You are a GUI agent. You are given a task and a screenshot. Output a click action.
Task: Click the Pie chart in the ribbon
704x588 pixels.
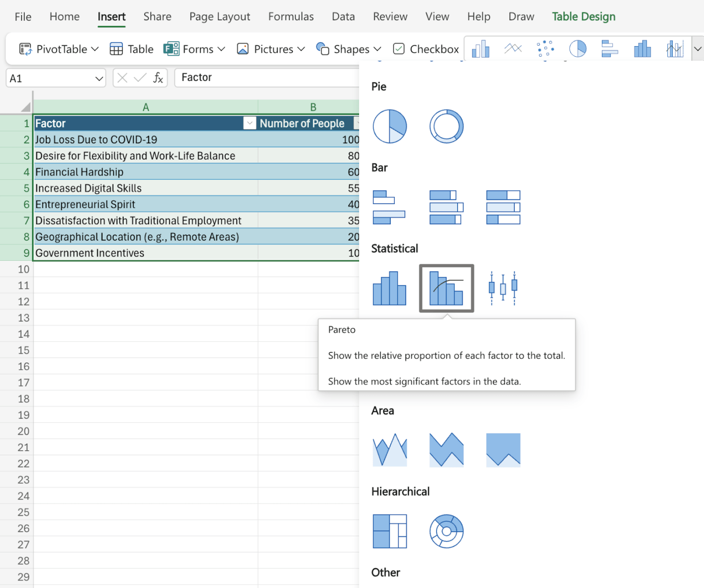coord(577,49)
